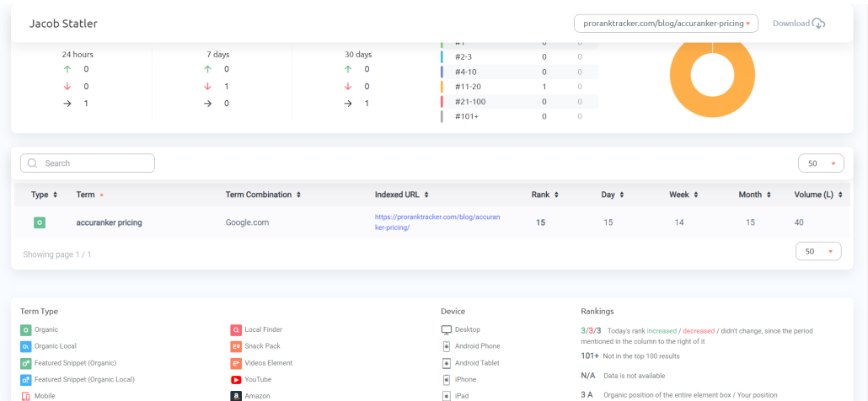
Task: Click the Desktop device icon
Action: (446, 330)
